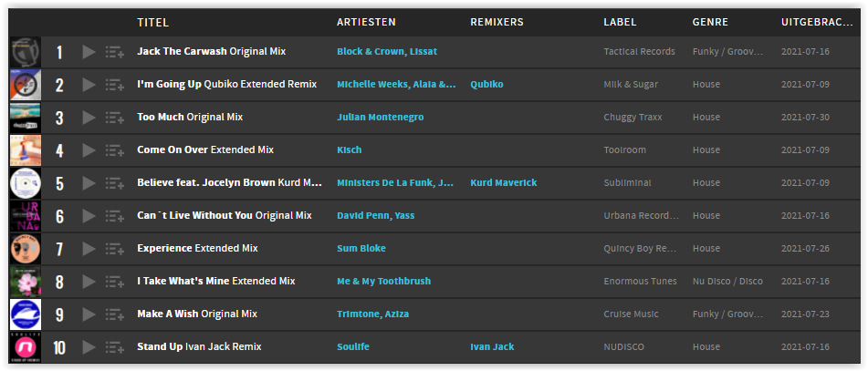Open artist Me & My Toothbrush
868x371 pixels.
tap(383, 282)
